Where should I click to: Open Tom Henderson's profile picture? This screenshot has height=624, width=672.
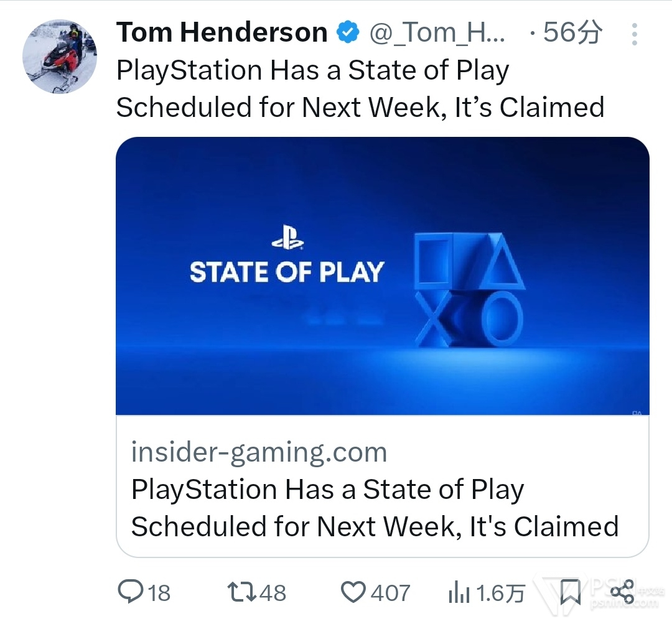click(x=60, y=57)
